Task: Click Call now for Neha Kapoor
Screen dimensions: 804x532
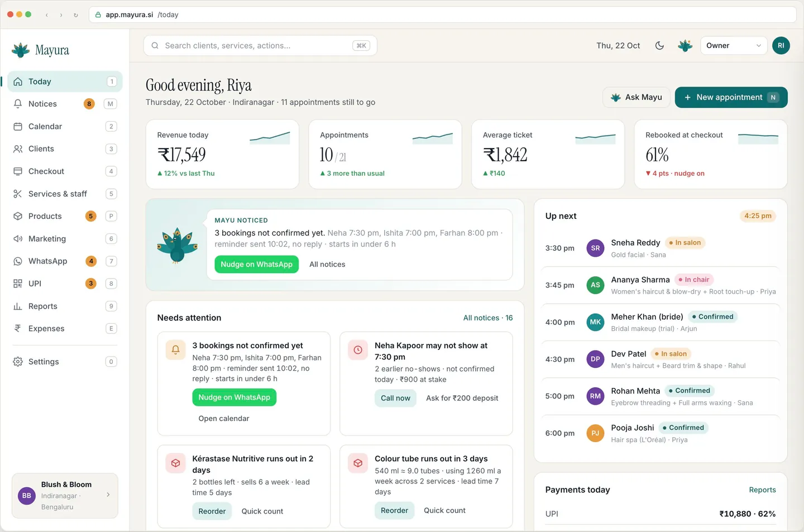Action: point(395,398)
